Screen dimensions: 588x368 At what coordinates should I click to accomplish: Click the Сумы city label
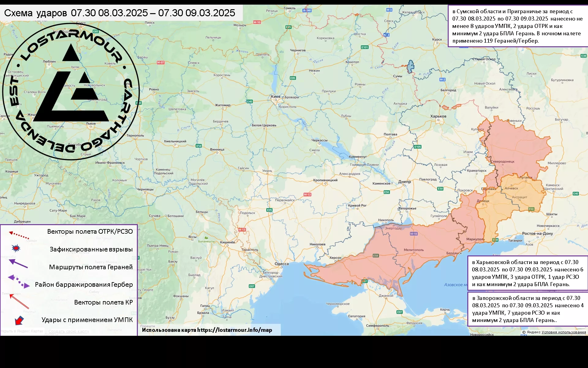pyautogui.click(x=398, y=76)
